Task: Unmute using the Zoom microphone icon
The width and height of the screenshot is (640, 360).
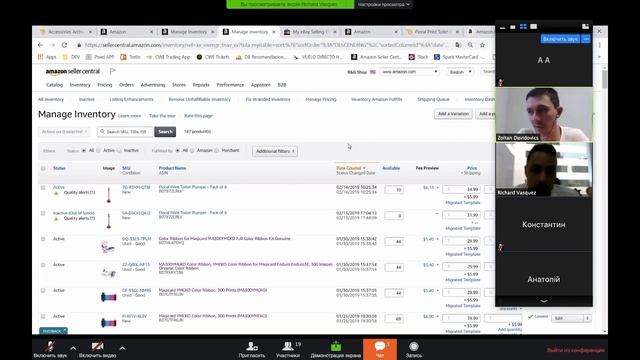Action: click(50, 347)
